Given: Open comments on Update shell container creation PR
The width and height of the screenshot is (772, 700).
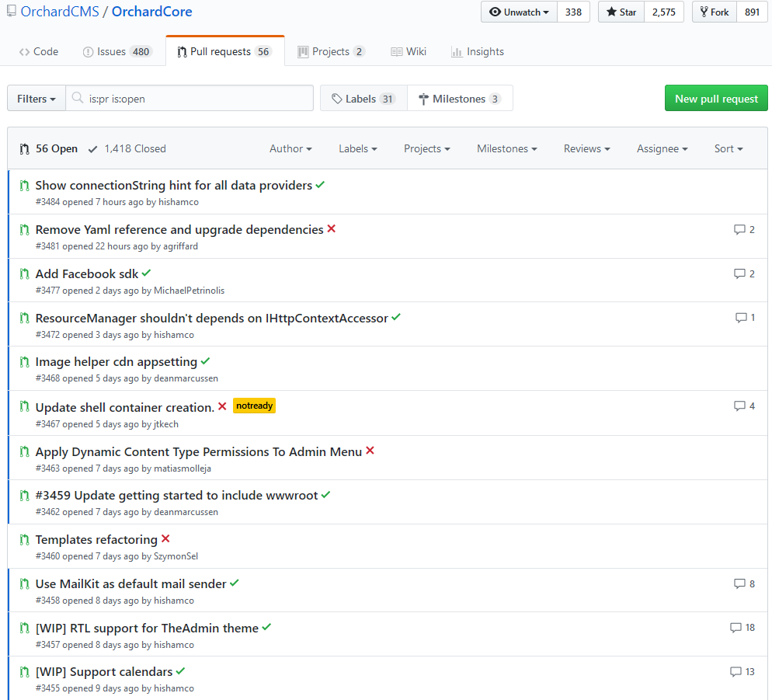Looking at the screenshot, I should tap(744, 406).
